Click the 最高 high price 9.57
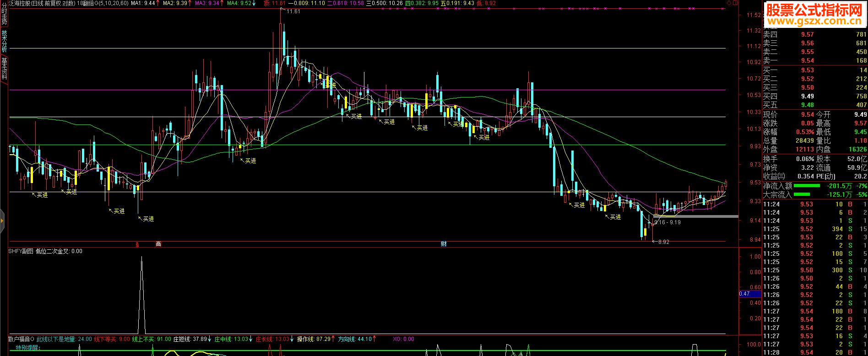The width and height of the screenshot is (868, 356). [x=860, y=123]
